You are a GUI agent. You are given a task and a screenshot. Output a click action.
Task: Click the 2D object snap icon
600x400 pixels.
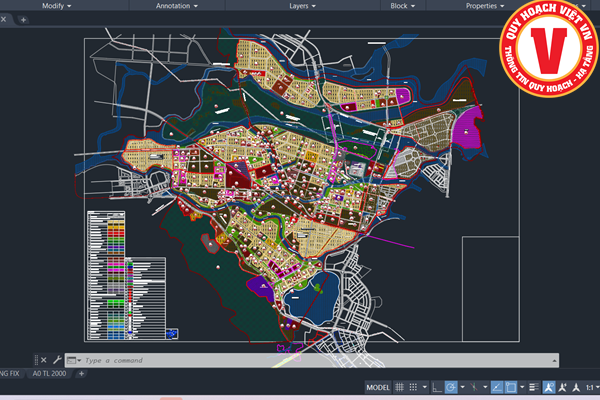pyautogui.click(x=510, y=387)
